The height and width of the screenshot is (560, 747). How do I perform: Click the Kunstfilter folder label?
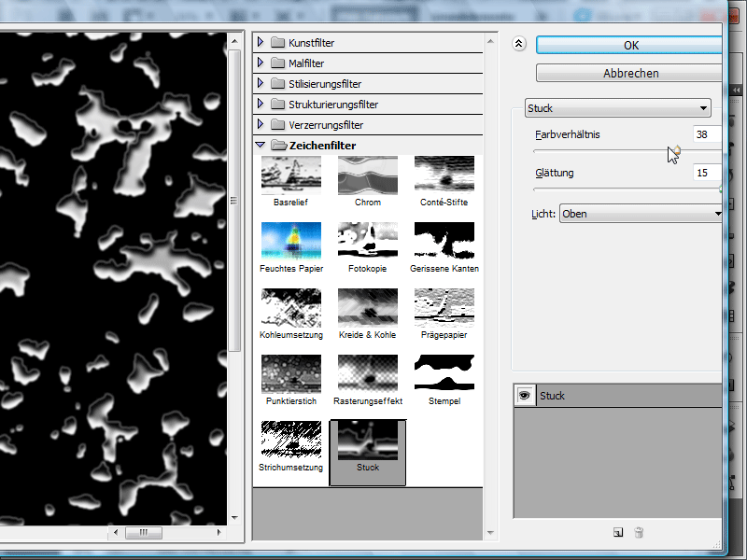point(311,43)
